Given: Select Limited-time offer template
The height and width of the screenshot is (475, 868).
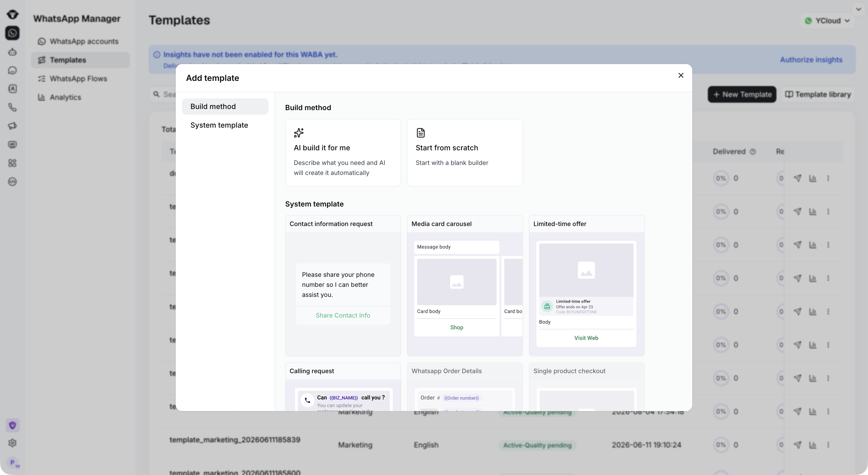Looking at the screenshot, I should pyautogui.click(x=587, y=285).
